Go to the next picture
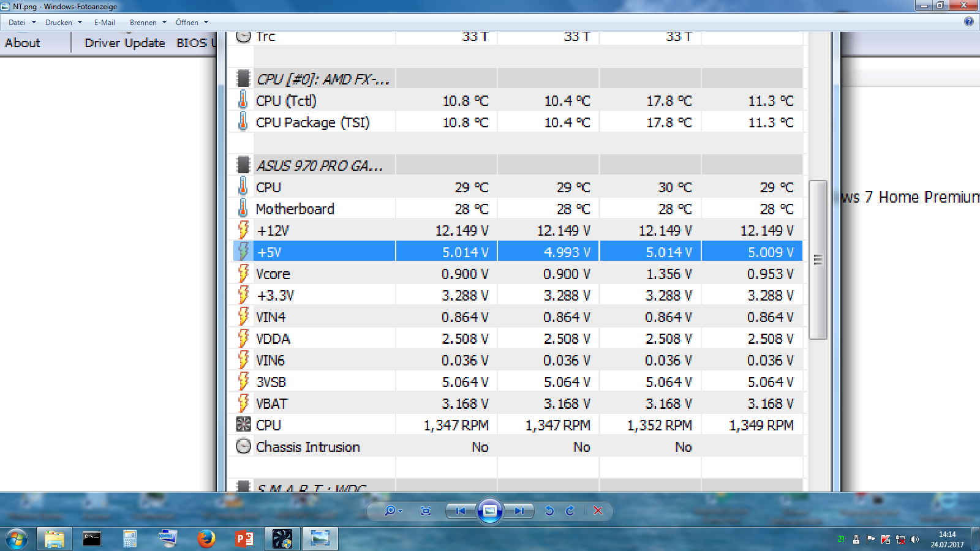This screenshot has height=551, width=980. click(x=519, y=511)
